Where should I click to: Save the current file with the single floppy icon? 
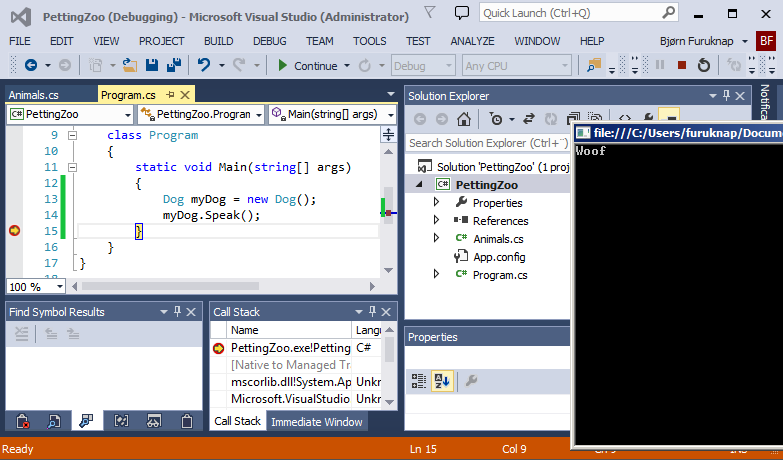(x=152, y=65)
